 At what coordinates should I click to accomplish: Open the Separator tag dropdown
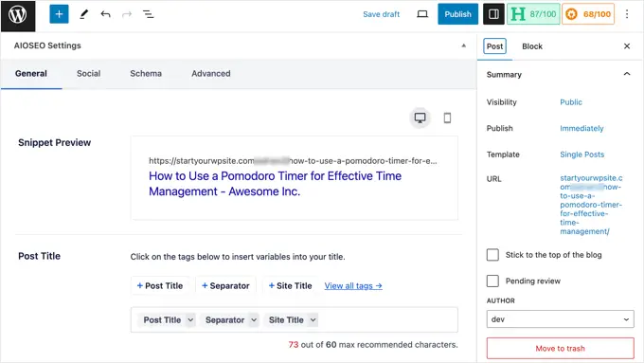tap(254, 319)
